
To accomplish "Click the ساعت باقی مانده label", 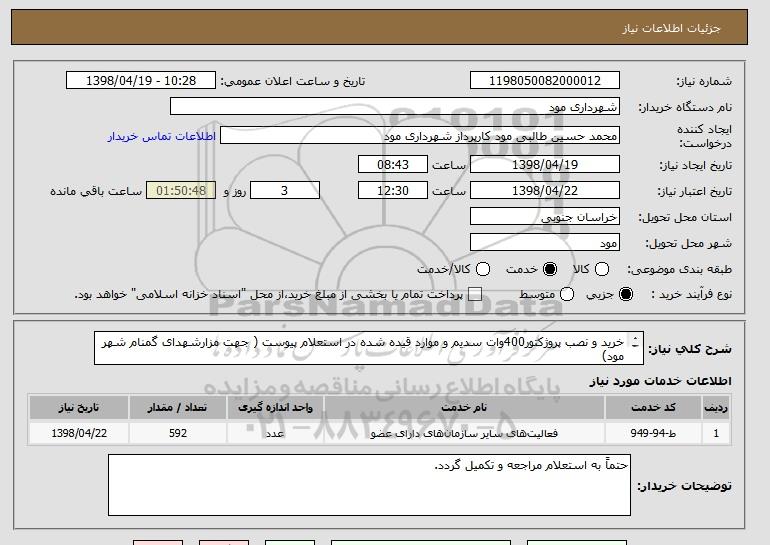I will [x=96, y=191].
